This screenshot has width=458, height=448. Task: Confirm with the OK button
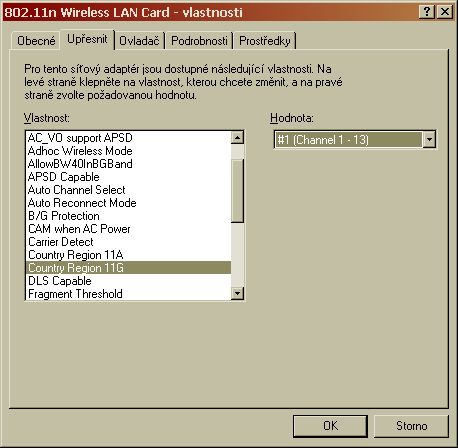330,426
